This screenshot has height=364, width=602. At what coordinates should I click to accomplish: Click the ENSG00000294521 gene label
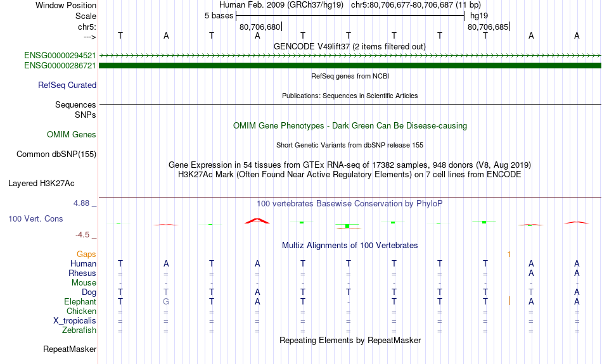pos(60,56)
